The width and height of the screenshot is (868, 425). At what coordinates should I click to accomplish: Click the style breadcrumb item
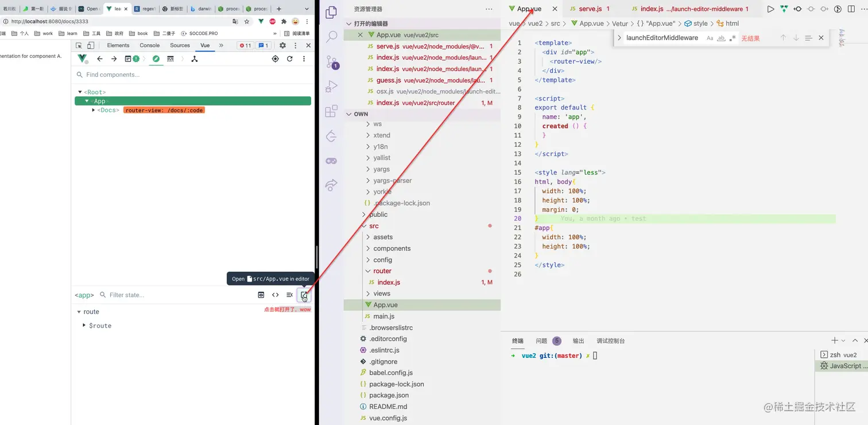click(696, 24)
